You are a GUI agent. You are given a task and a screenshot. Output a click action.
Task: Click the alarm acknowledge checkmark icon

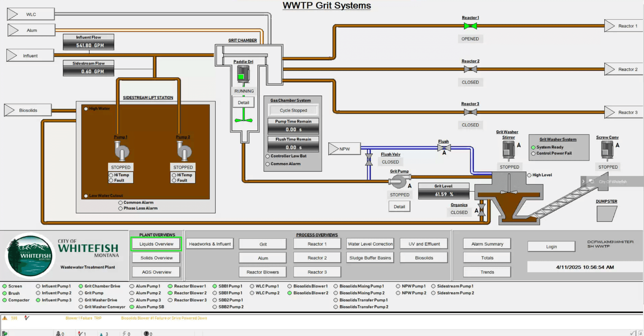[26, 318]
